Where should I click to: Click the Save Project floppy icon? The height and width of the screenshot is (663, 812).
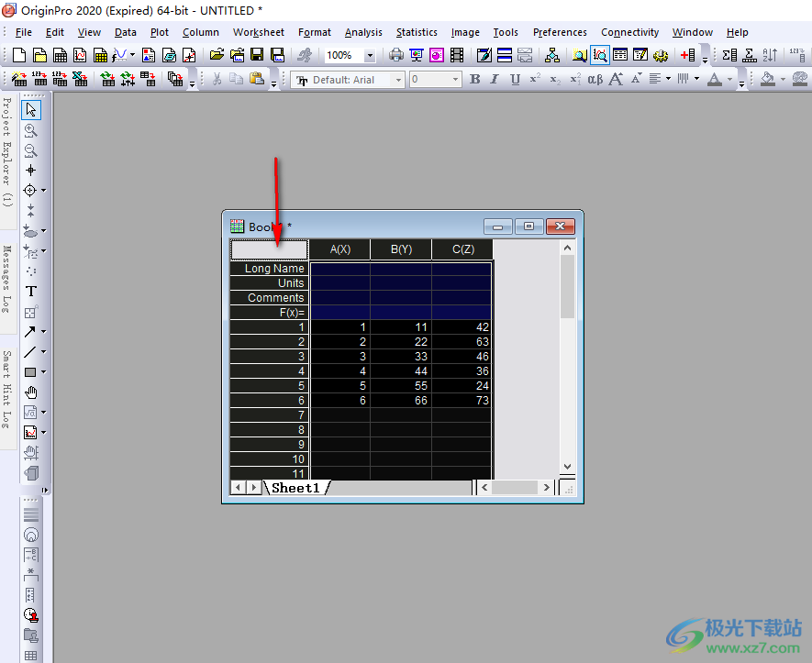click(x=257, y=55)
